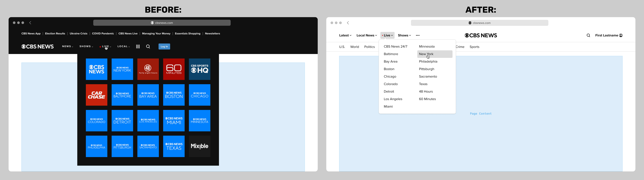Open the Election Results link
Image resolution: width=644 pixels, height=180 pixels.
55,33
